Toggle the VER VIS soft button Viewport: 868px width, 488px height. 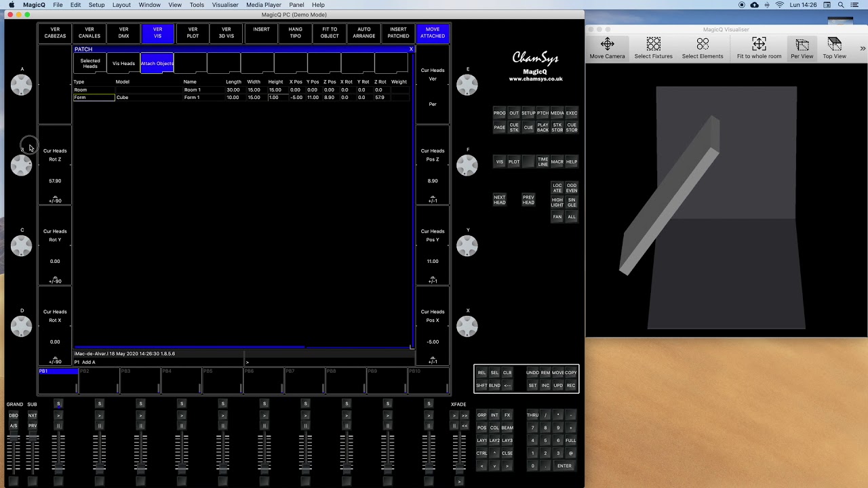(x=158, y=33)
